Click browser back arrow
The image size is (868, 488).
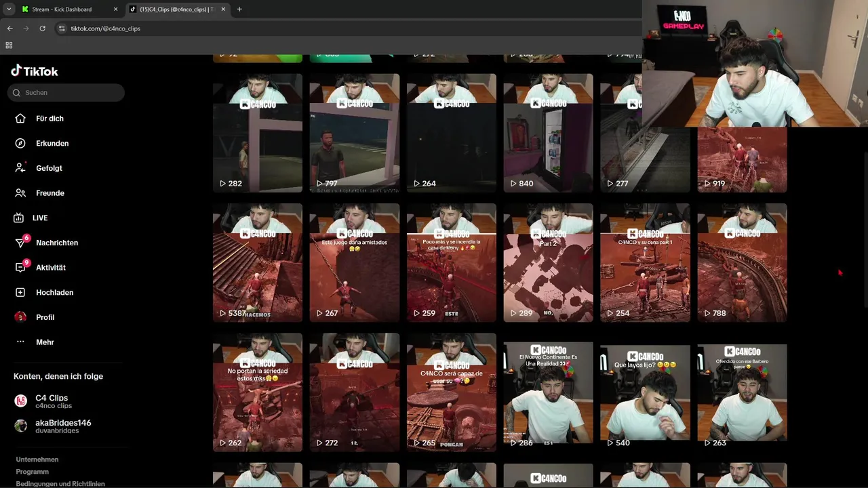(x=9, y=28)
